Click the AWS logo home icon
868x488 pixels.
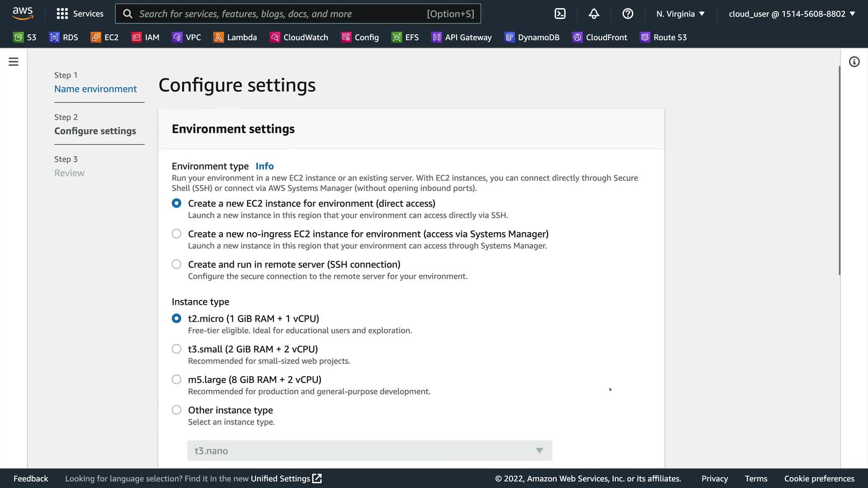(23, 14)
